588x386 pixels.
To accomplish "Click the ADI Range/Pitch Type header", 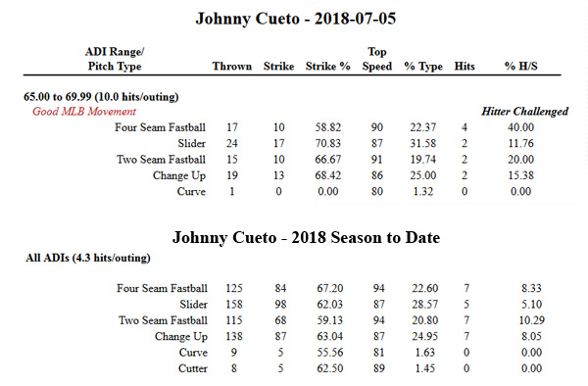I will pyautogui.click(x=115, y=59).
